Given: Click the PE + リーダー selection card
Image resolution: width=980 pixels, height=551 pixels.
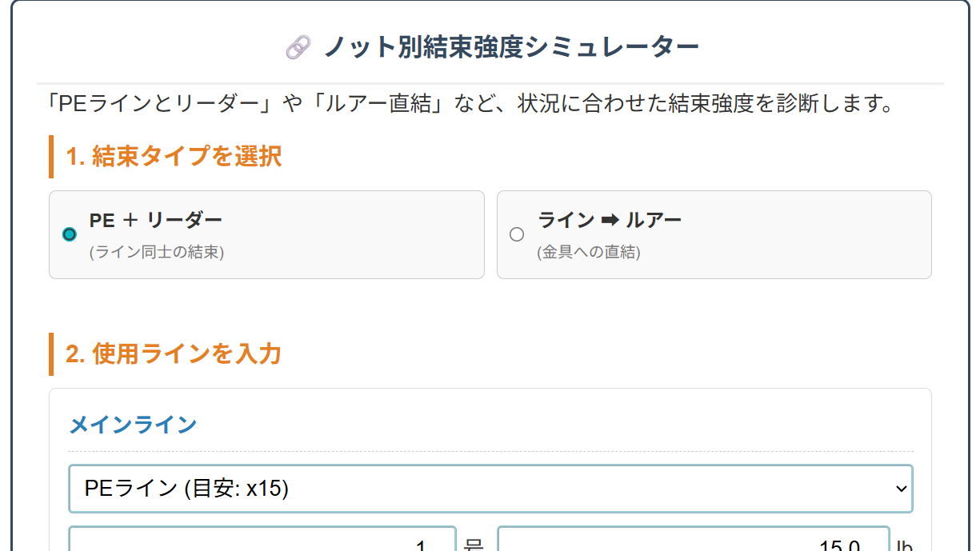Looking at the screenshot, I should [x=267, y=234].
